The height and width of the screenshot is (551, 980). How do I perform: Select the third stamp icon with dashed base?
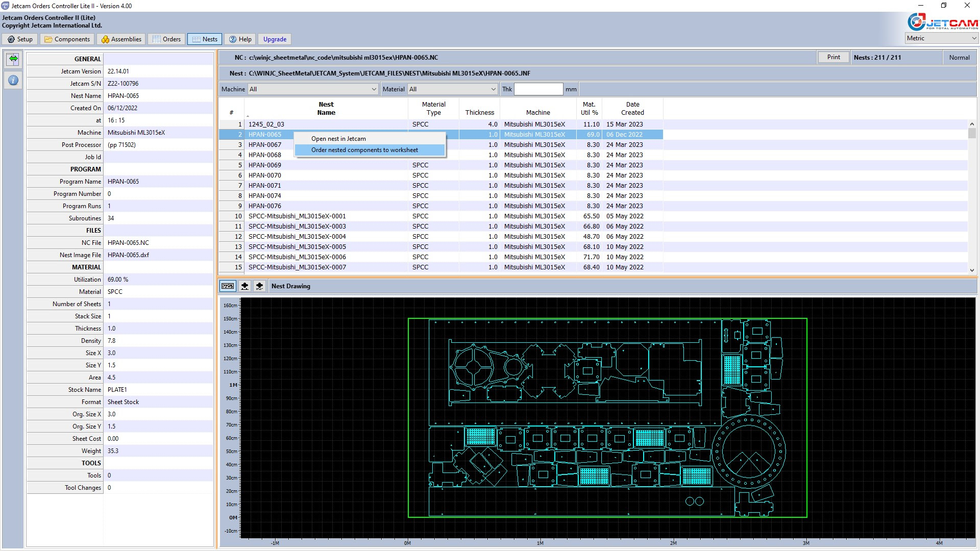(x=259, y=286)
